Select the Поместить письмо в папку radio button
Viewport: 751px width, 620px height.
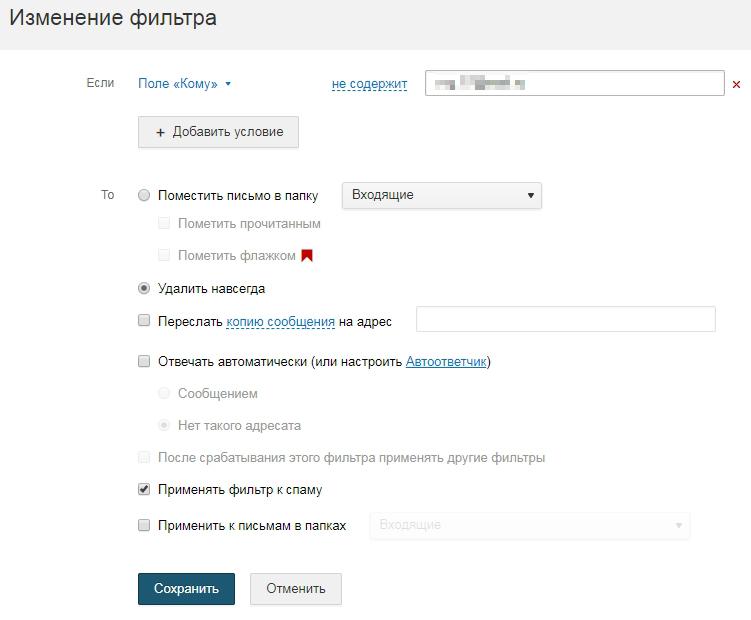[144, 195]
